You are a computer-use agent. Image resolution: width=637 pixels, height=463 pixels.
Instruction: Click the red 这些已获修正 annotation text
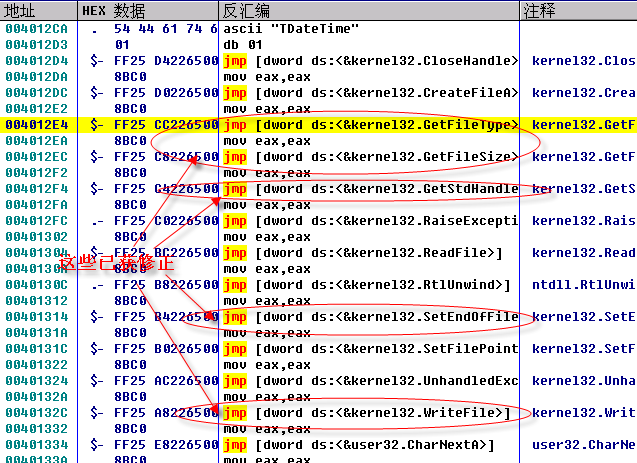coord(117,264)
